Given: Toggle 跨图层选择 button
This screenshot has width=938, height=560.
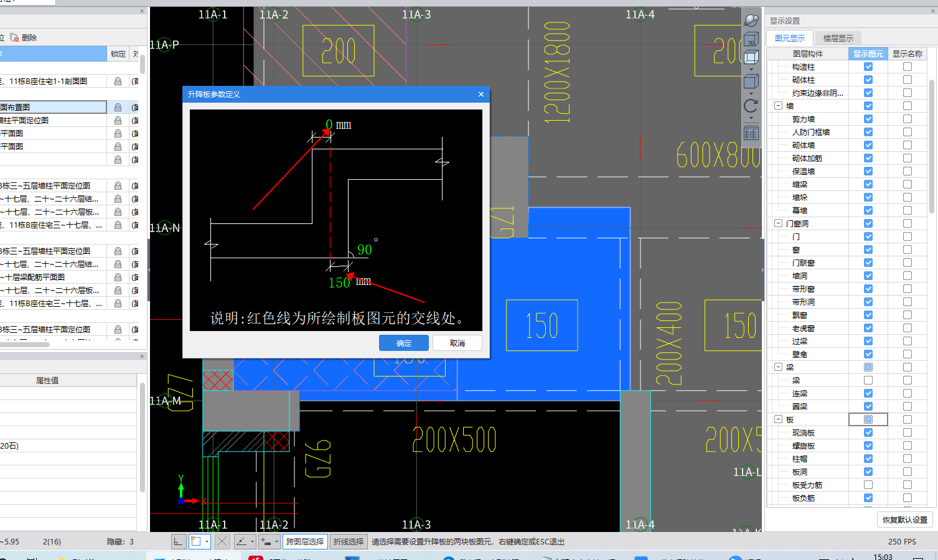Looking at the screenshot, I should click(305, 541).
